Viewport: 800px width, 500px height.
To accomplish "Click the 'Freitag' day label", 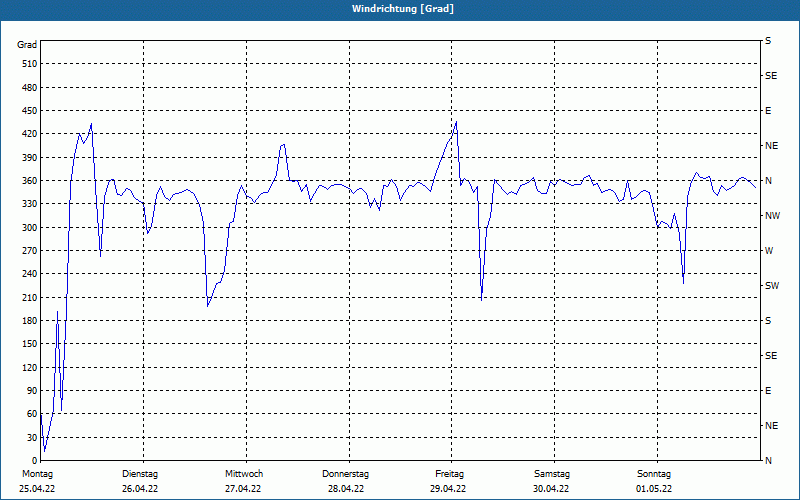I will click(x=449, y=474).
